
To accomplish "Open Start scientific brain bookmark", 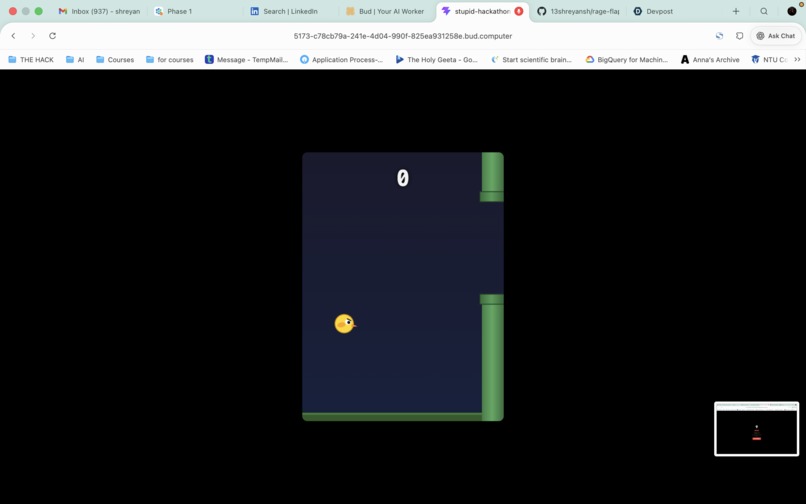I will (x=532, y=60).
